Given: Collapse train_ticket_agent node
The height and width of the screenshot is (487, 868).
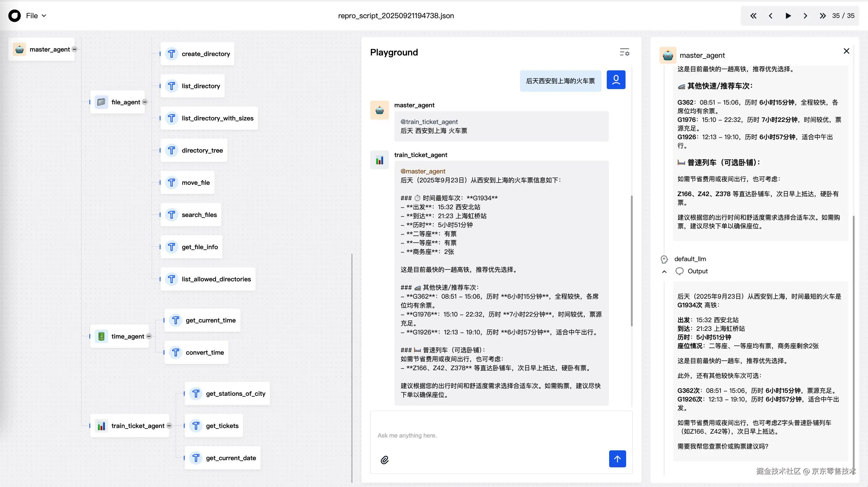Looking at the screenshot, I should point(169,426).
